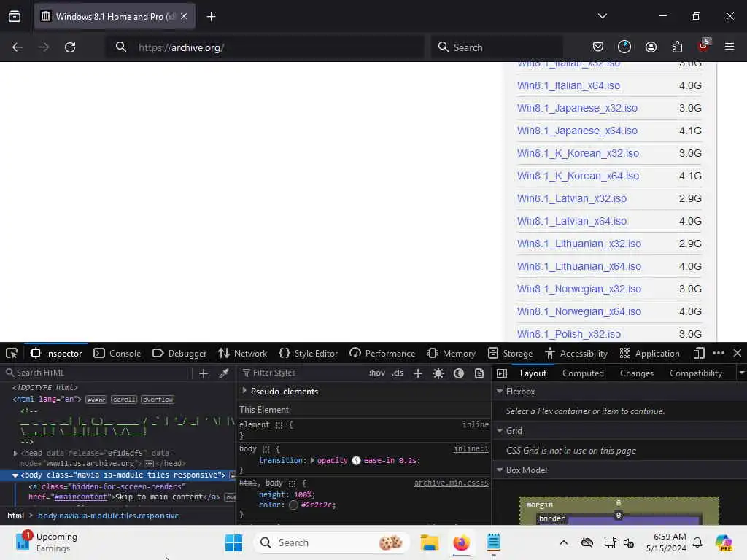Expand the head element node
Image resolution: width=747 pixels, height=560 pixels.
click(x=15, y=454)
